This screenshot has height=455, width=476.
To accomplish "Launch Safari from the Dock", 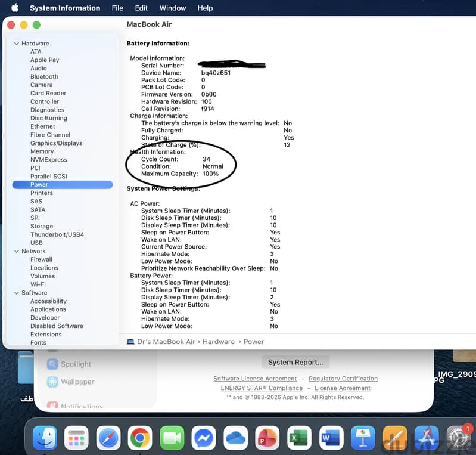I will [108, 438].
